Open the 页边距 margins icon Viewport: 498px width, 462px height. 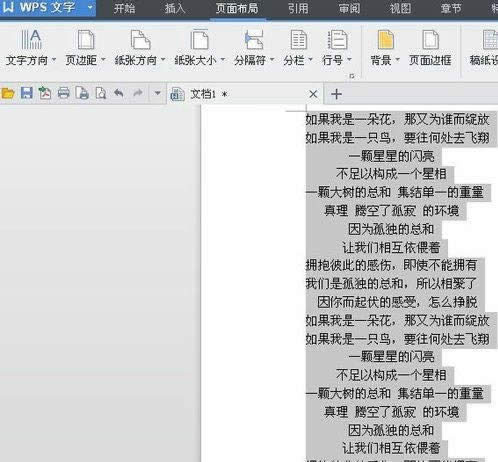click(x=86, y=39)
